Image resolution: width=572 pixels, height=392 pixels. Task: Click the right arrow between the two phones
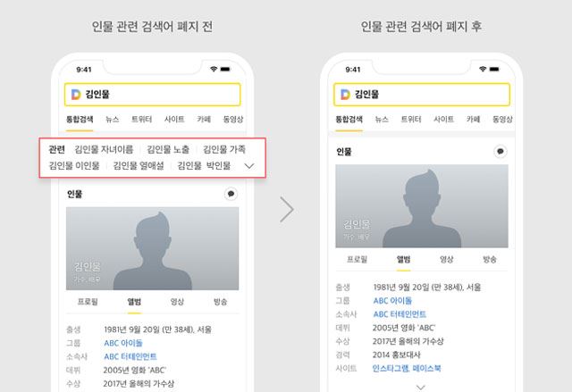[287, 209]
